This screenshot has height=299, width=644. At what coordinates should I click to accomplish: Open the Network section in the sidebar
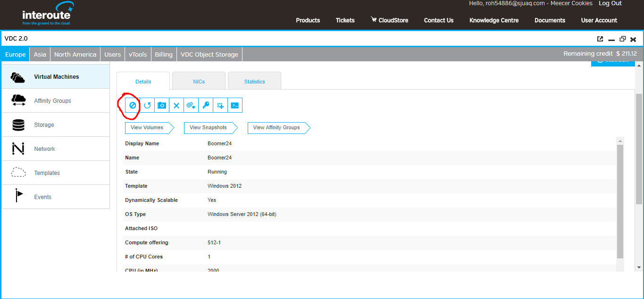pyautogui.click(x=56, y=149)
